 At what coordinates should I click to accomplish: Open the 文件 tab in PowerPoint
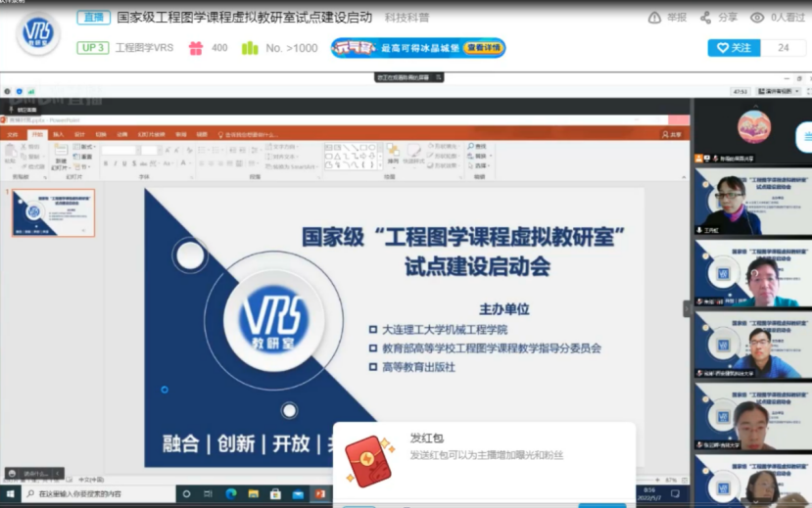tap(13, 134)
